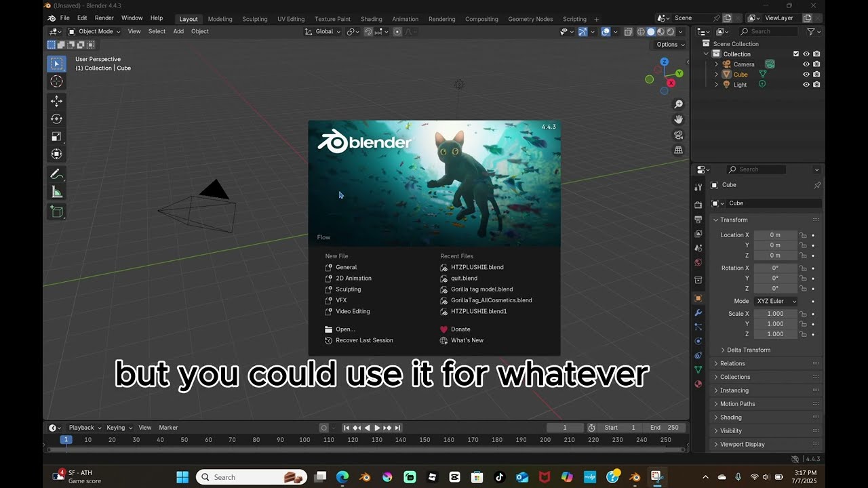
Task: Click the zoom magnifier viewport icon
Action: pos(678,104)
